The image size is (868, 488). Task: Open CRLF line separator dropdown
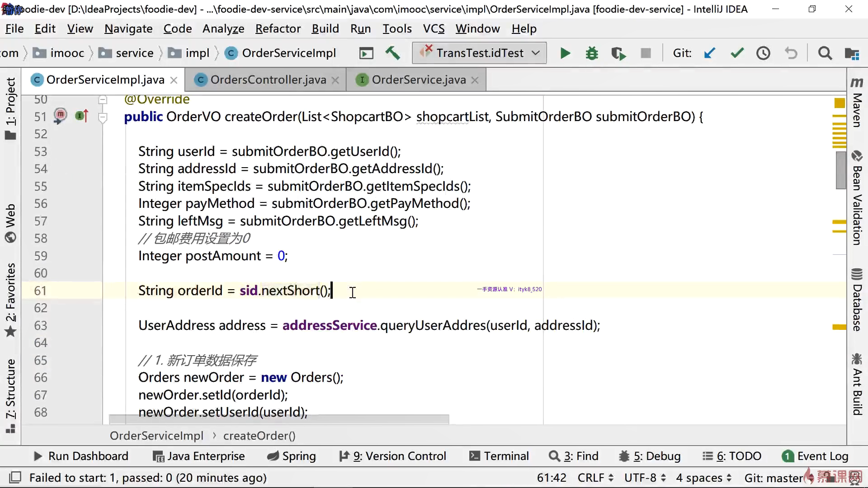click(595, 478)
